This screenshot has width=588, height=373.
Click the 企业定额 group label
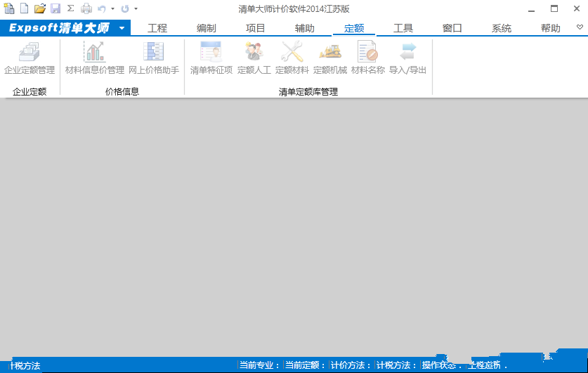pos(30,91)
